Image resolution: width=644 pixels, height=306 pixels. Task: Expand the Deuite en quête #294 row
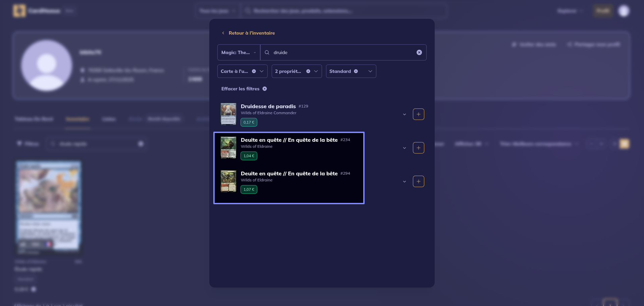pos(404,182)
